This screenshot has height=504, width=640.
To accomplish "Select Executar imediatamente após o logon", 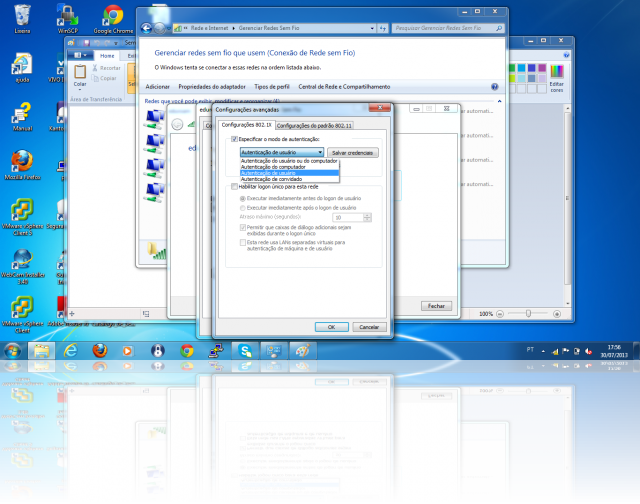I will point(243,208).
